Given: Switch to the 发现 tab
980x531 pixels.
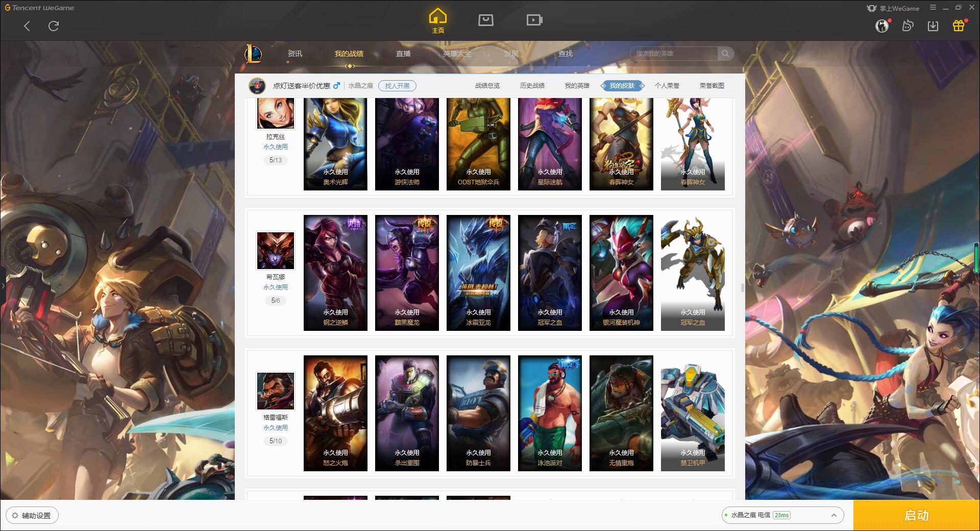Looking at the screenshot, I should pos(511,54).
